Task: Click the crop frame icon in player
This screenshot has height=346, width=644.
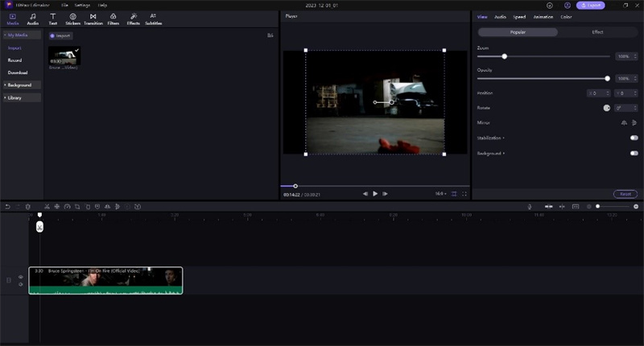Action: [x=454, y=194]
